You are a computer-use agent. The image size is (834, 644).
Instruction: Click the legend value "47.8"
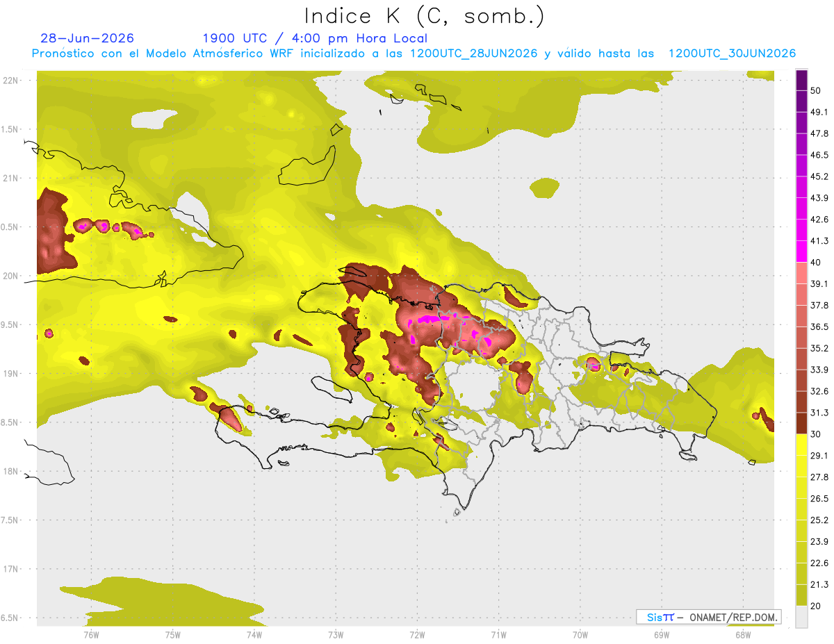coord(820,133)
